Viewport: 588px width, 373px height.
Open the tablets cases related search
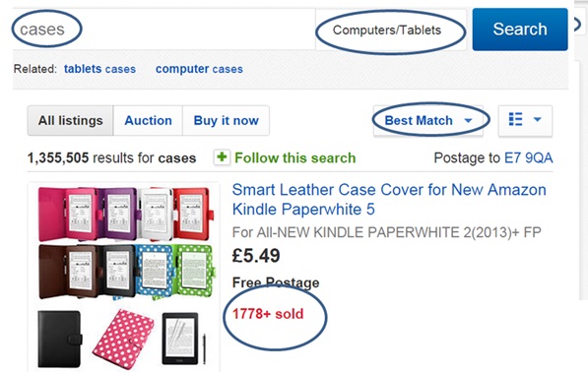[99, 69]
